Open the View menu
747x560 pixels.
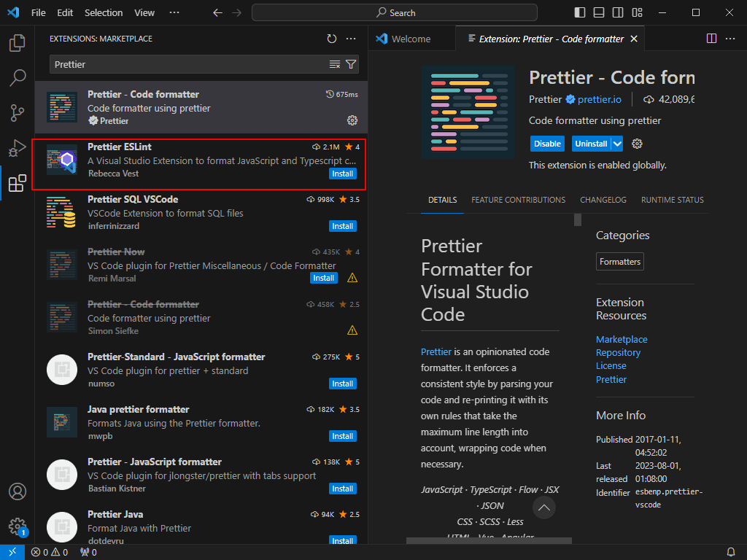144,13
